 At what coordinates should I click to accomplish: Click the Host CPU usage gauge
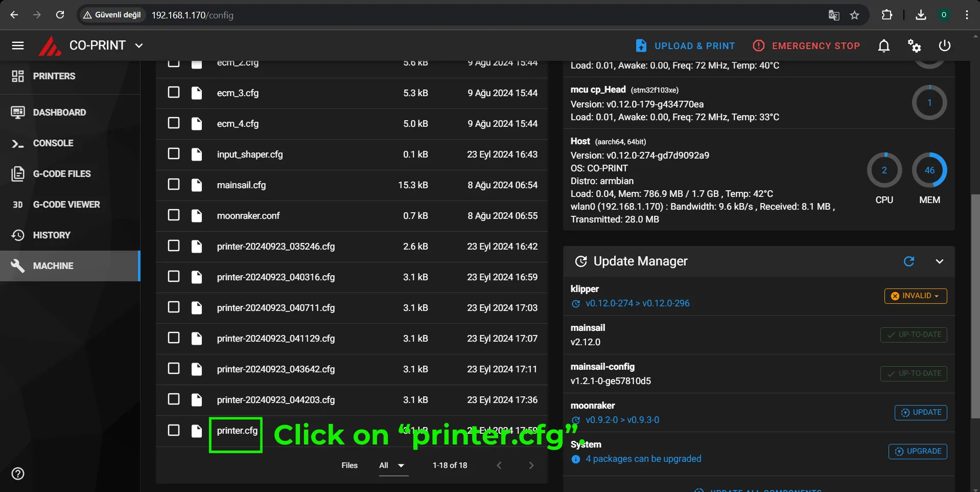click(x=884, y=170)
